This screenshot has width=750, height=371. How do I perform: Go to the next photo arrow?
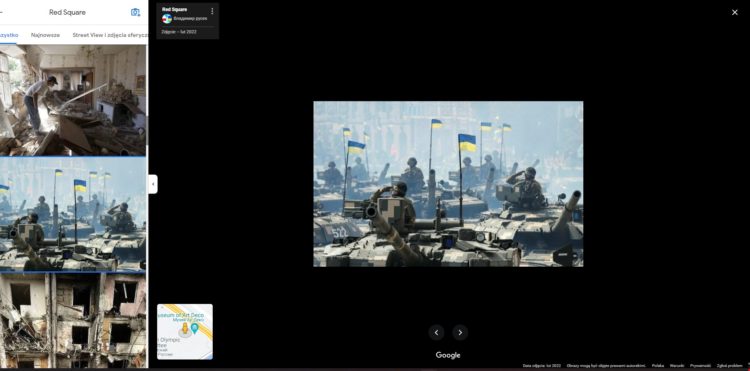point(460,332)
